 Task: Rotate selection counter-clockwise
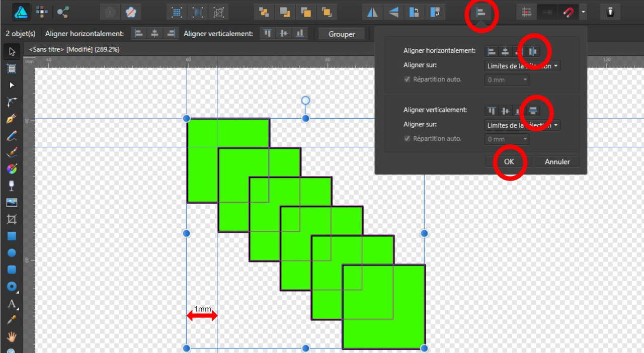point(414,12)
